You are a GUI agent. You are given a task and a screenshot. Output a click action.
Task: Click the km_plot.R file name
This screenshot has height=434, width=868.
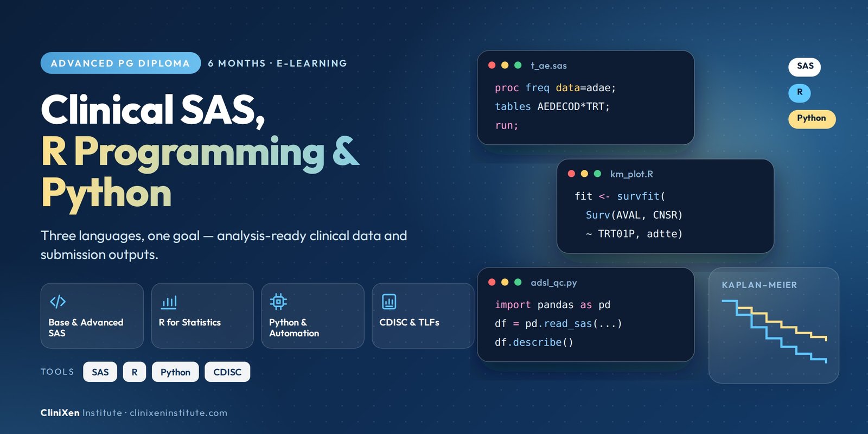(631, 174)
